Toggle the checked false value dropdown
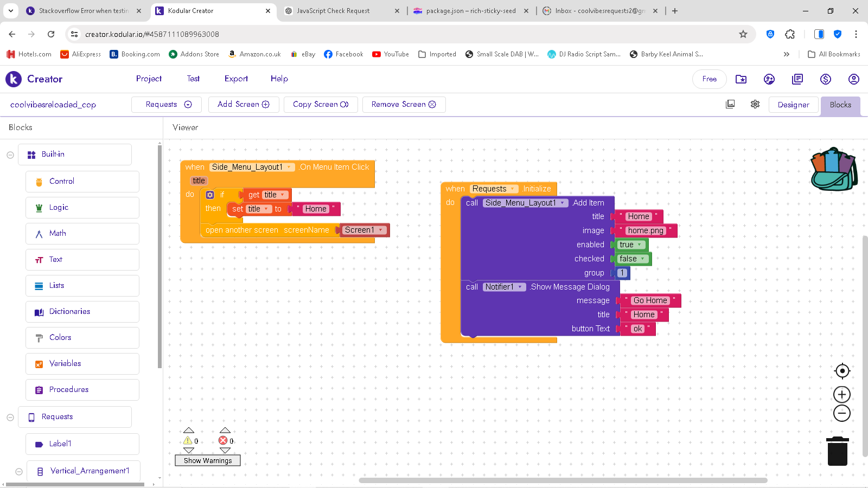The image size is (868, 488). 642,259
